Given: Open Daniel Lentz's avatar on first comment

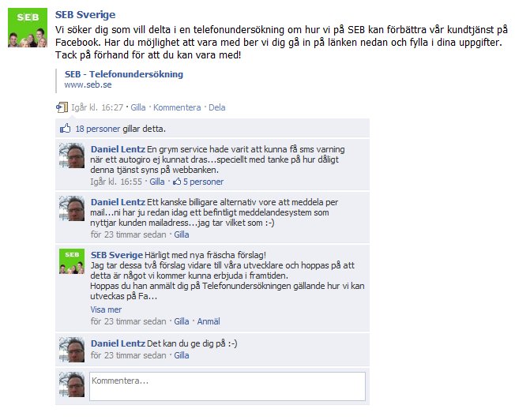Looking at the screenshot, I should pyautogui.click(x=72, y=156).
